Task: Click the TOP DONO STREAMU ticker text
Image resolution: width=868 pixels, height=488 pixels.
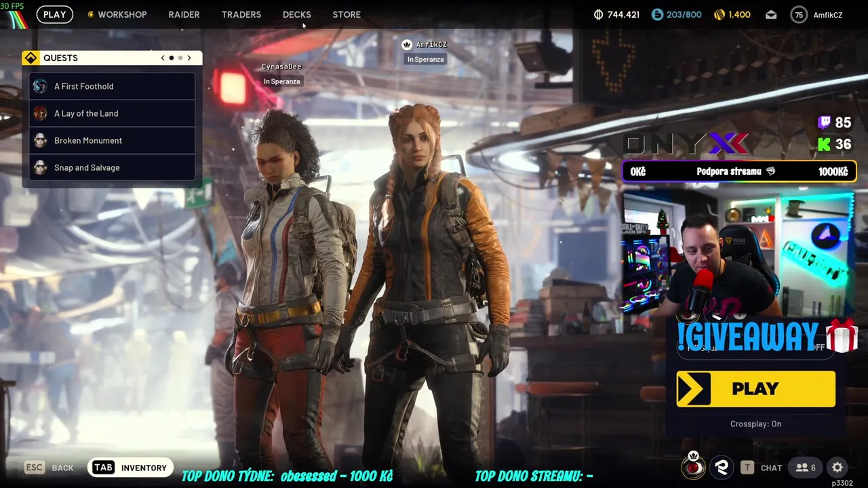Action: (x=534, y=476)
